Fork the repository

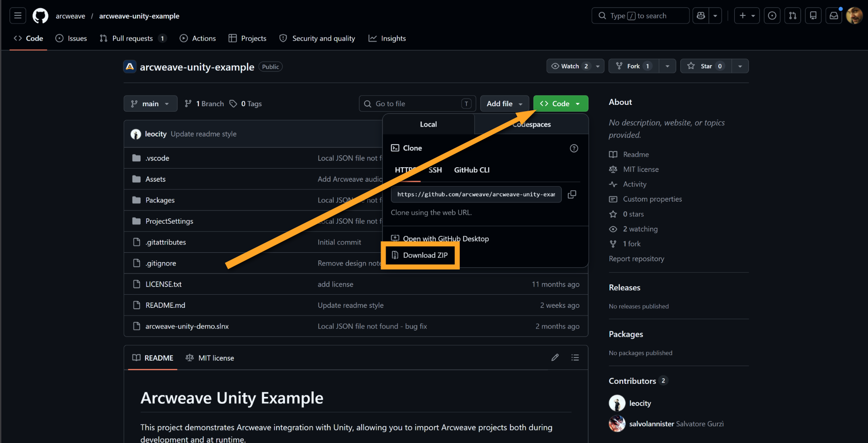click(x=633, y=66)
